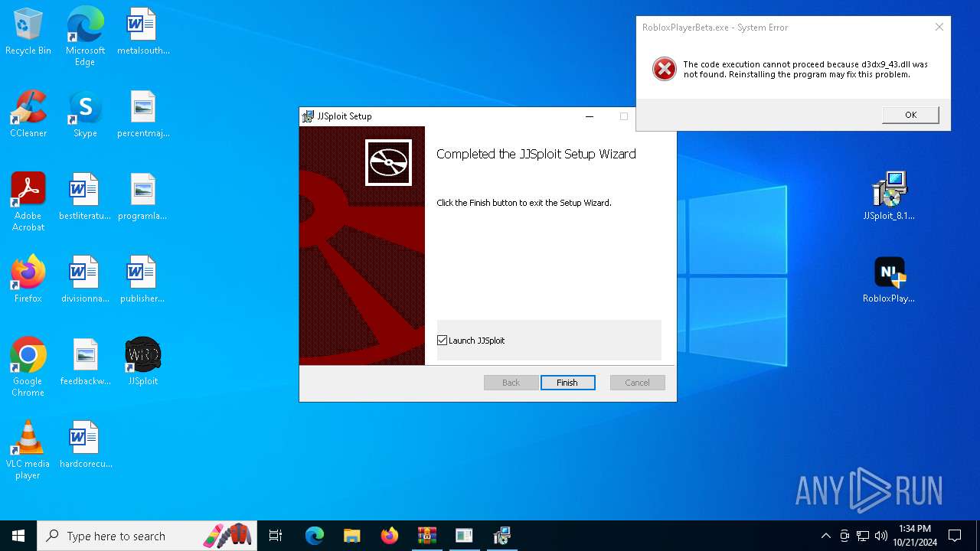Open Firefox from the taskbar

390,536
